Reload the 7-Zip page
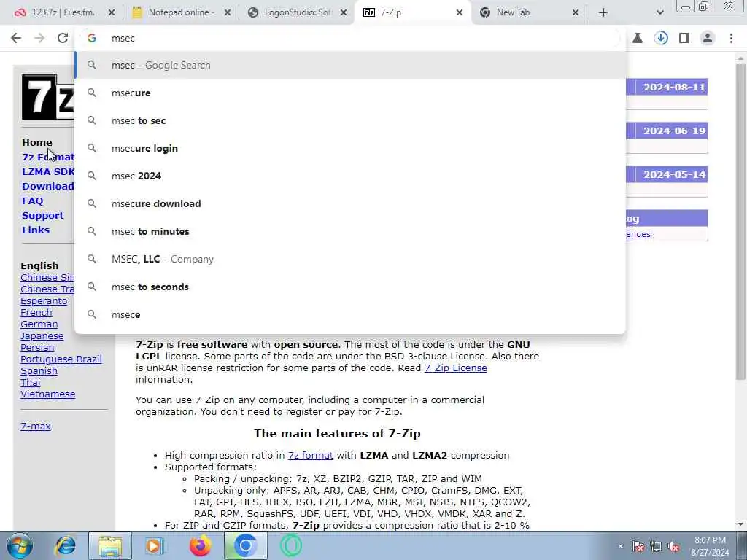 [63, 38]
